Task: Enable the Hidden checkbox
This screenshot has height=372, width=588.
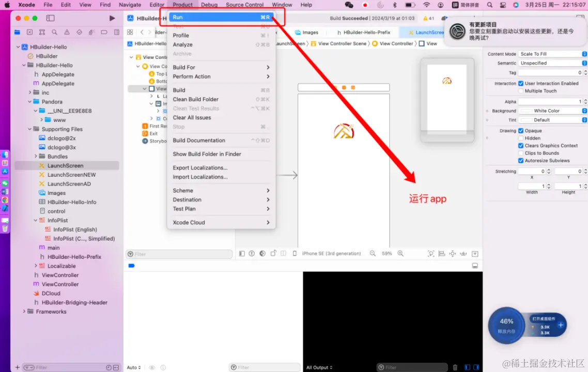Action: coord(521,138)
